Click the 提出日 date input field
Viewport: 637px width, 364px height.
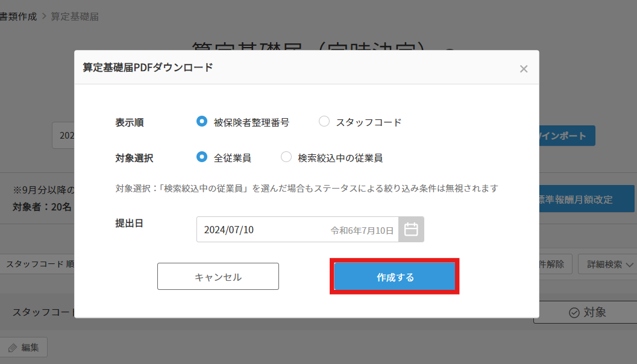295,229
